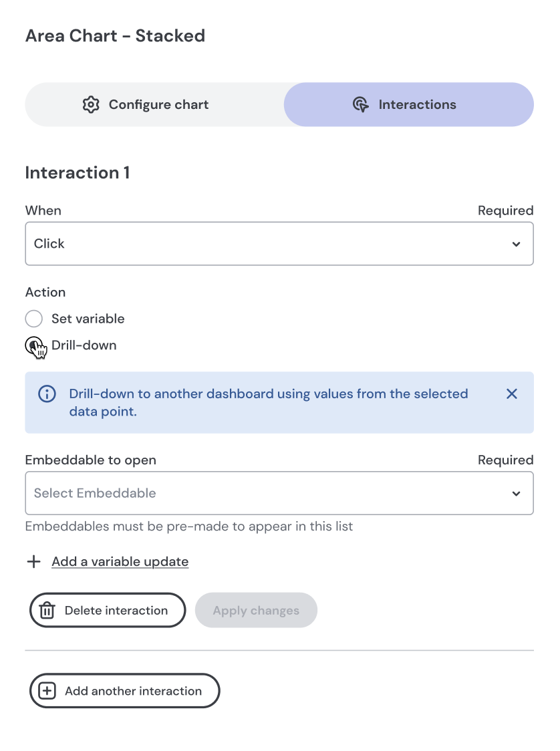The height and width of the screenshot is (751, 560).
Task: Click chevron arrow in Embeddable to open field
Action: (x=516, y=494)
